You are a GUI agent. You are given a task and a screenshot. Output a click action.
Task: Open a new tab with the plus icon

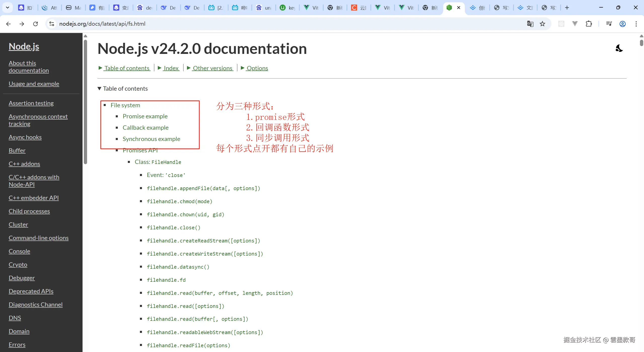[567, 8]
